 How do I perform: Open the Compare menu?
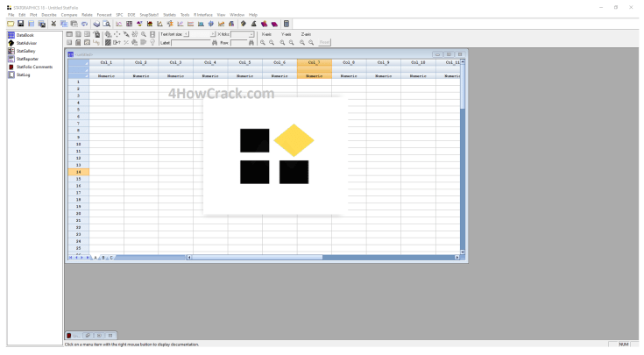[69, 15]
